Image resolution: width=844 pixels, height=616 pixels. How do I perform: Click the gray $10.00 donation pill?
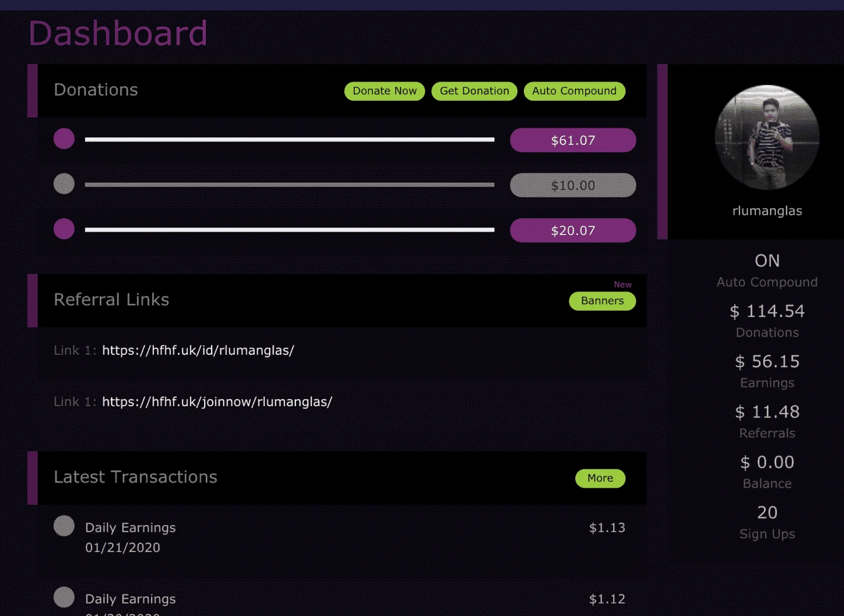click(x=573, y=185)
